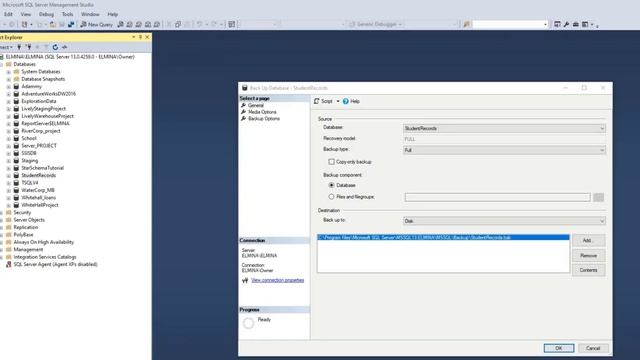Open the Window menu
Screen dimensions: 640x360
click(90, 14)
